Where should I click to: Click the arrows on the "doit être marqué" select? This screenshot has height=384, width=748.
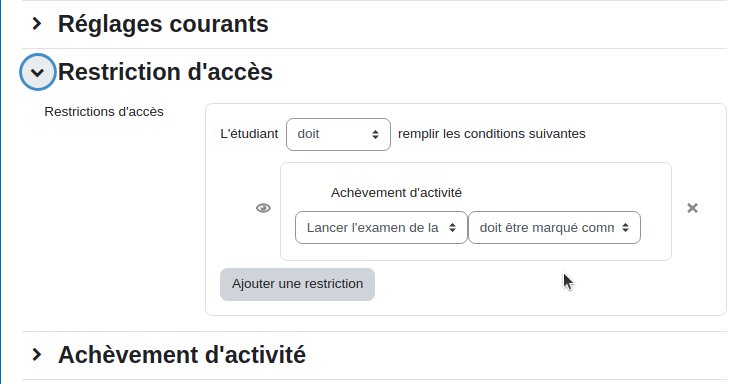(625, 228)
